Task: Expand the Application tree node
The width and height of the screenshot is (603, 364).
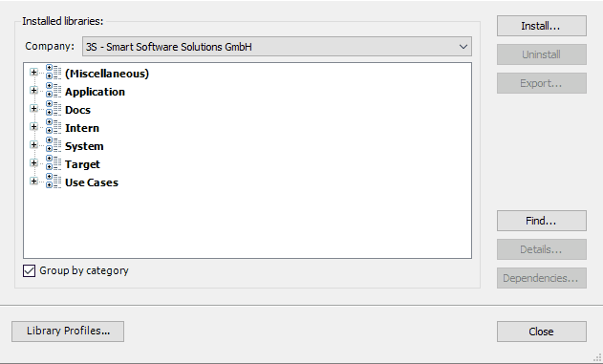Action: point(33,90)
